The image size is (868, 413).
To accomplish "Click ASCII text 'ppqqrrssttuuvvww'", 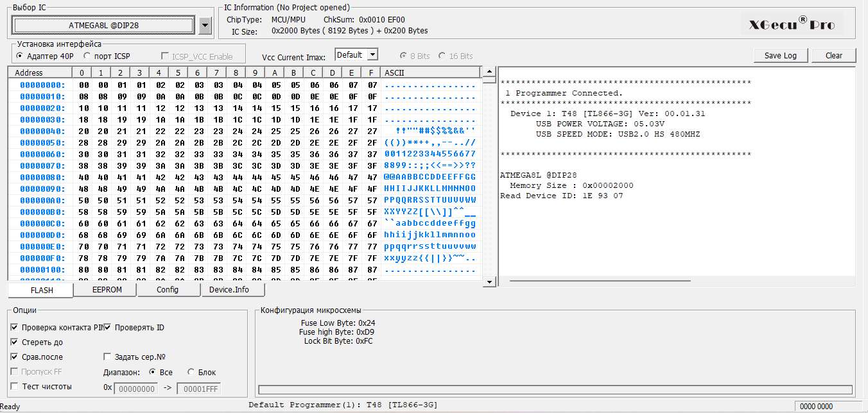I will (x=430, y=247).
